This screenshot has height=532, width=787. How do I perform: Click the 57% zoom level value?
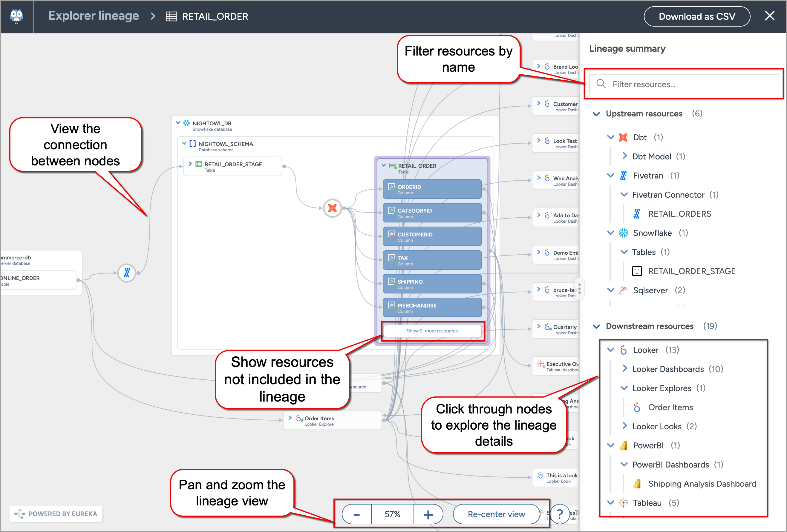(x=392, y=514)
